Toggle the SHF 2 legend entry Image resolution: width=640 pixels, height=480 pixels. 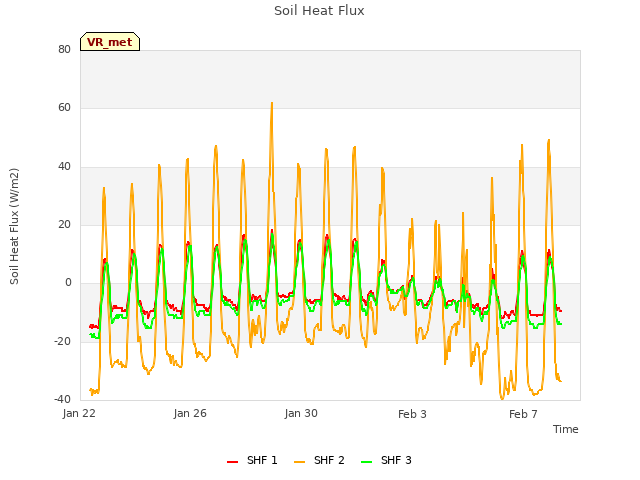pyautogui.click(x=319, y=460)
